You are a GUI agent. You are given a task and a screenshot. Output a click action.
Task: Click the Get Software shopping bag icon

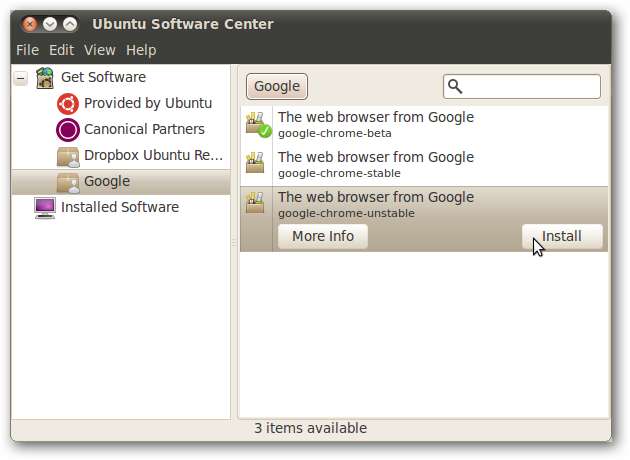[45, 78]
